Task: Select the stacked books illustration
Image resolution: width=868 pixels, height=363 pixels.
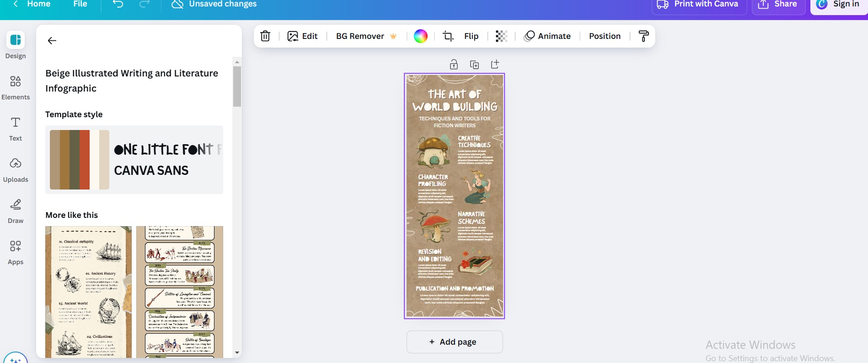Action: pyautogui.click(x=476, y=262)
